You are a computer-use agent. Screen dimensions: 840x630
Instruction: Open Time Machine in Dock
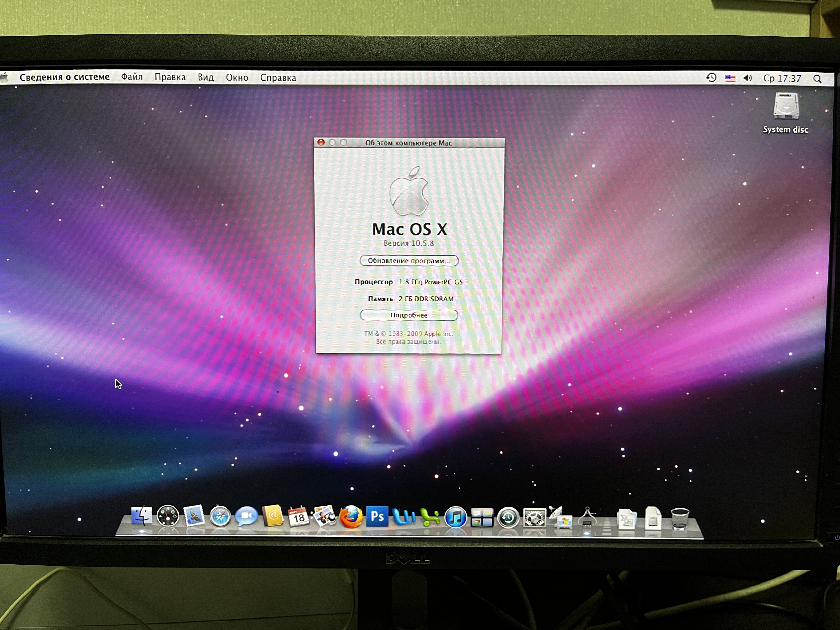508,517
